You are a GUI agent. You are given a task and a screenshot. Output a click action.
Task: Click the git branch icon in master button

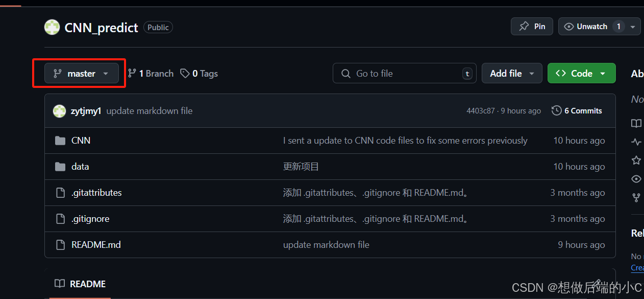click(x=58, y=74)
